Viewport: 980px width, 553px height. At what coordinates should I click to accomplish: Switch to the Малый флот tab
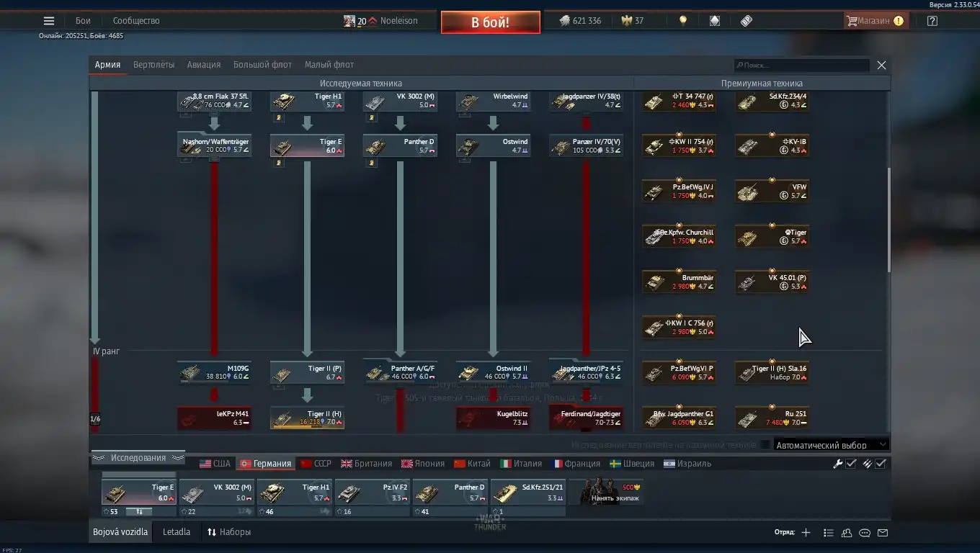(329, 65)
